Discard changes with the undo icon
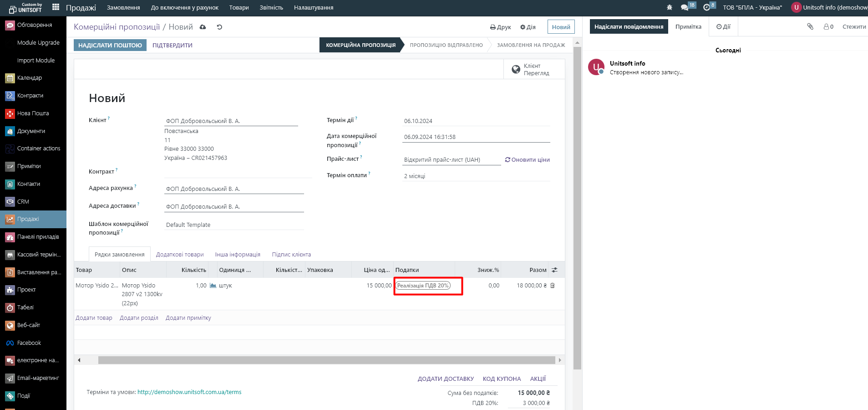This screenshot has height=410, width=868. point(219,27)
